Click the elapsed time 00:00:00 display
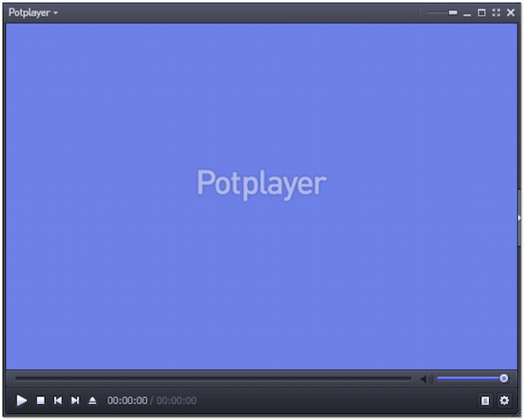This screenshot has height=420, width=524. pos(127,401)
